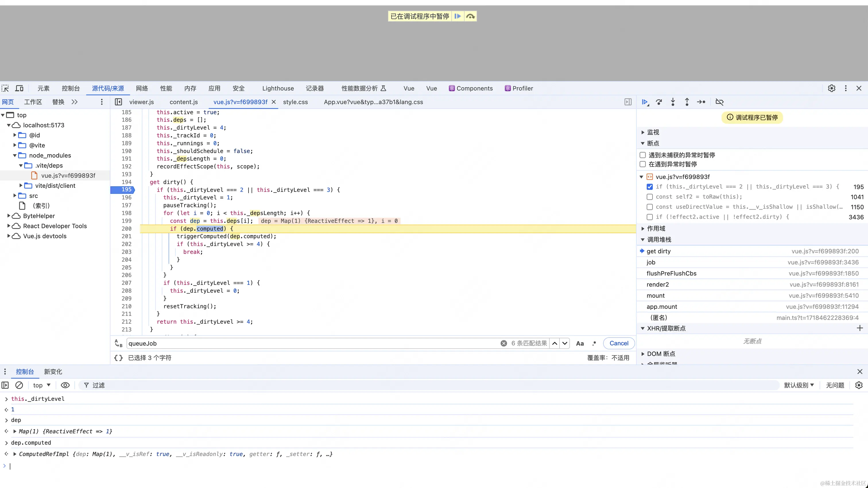Toggle the device toolbar icon
Image resolution: width=868 pixels, height=488 pixels.
(x=20, y=88)
